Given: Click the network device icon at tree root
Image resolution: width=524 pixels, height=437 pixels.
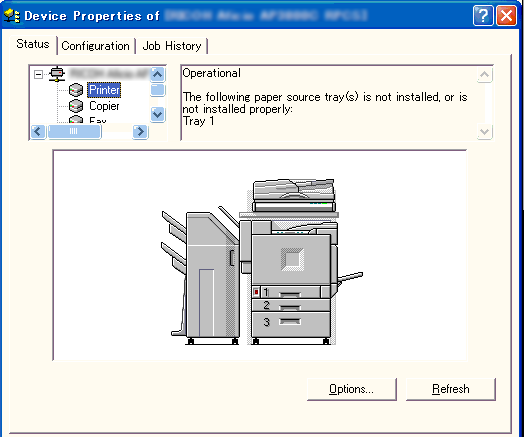Looking at the screenshot, I should coord(57,74).
